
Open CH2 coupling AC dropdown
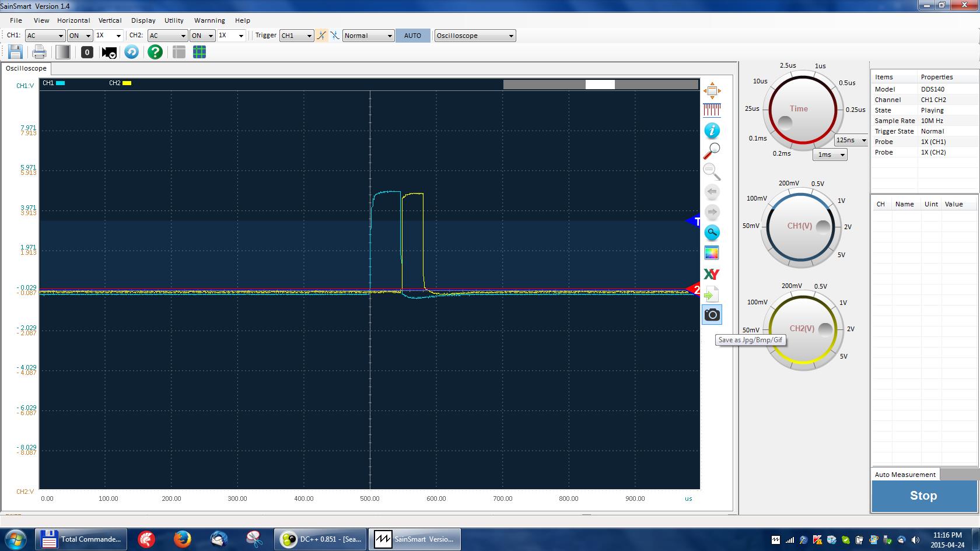(167, 36)
